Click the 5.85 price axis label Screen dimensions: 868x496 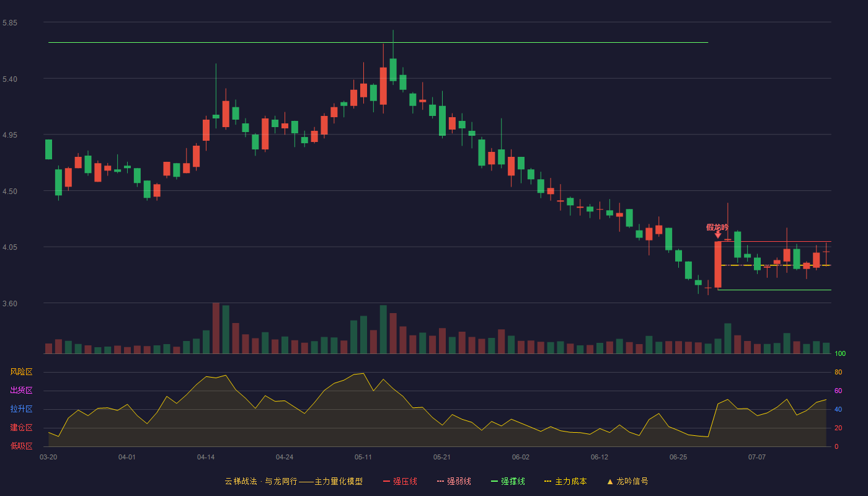pos(10,23)
